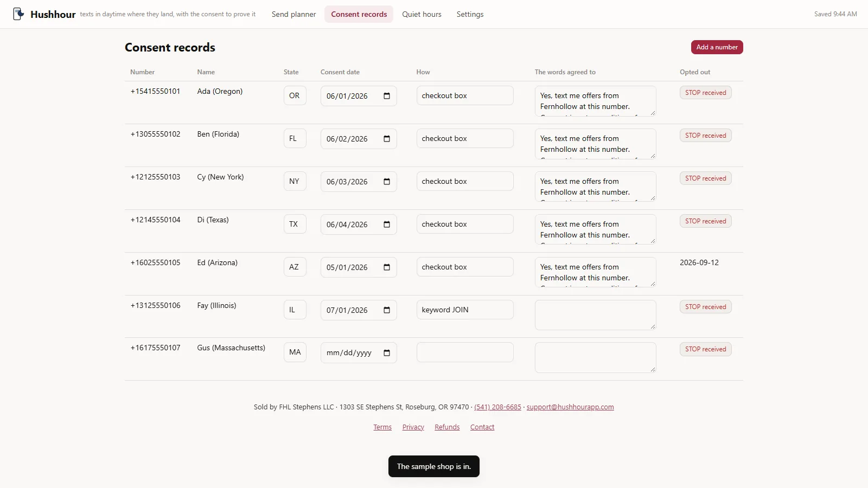Mark STOP received for Ada (Oregon)

click(x=705, y=93)
